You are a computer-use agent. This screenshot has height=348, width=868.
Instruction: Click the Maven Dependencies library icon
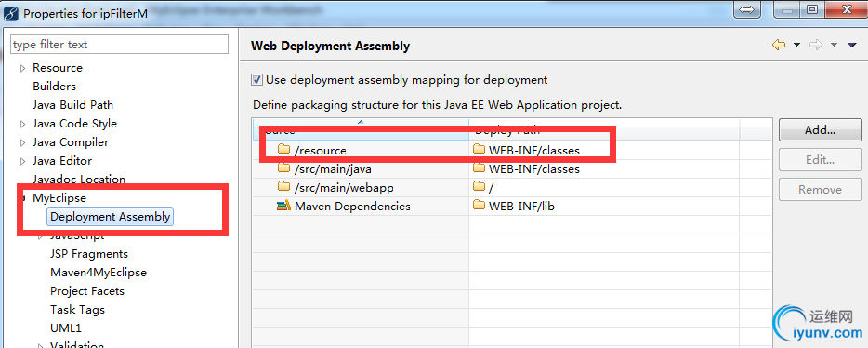tap(283, 207)
